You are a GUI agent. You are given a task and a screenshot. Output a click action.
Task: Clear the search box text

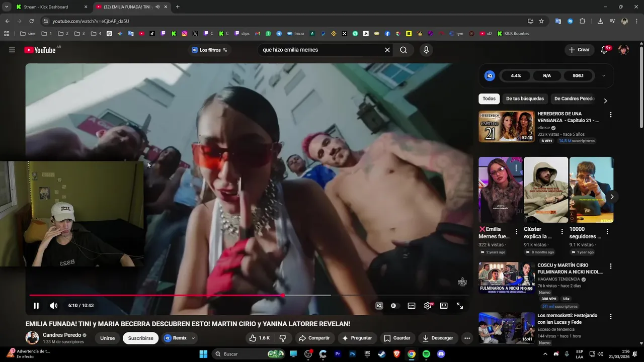(x=387, y=50)
